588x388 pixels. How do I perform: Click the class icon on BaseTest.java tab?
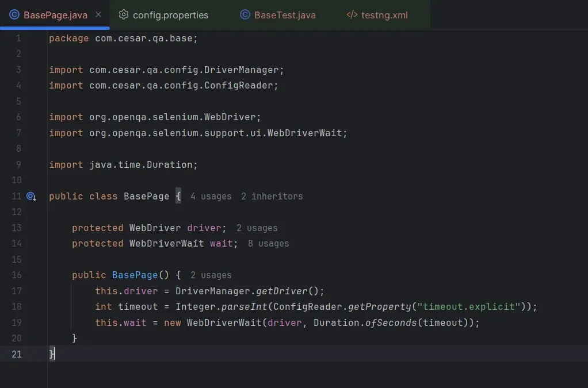click(243, 15)
